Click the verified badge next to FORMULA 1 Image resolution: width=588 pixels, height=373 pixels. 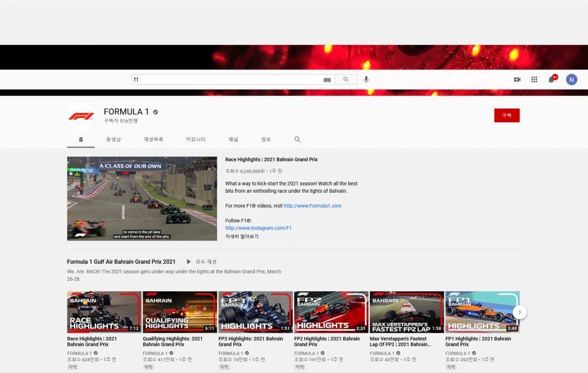click(x=155, y=112)
